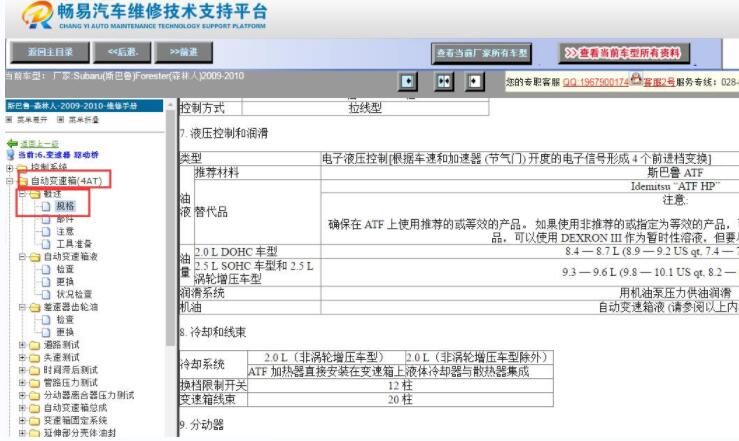Click the <<后退 back button
The width and height of the screenshot is (739, 441).
point(123,52)
